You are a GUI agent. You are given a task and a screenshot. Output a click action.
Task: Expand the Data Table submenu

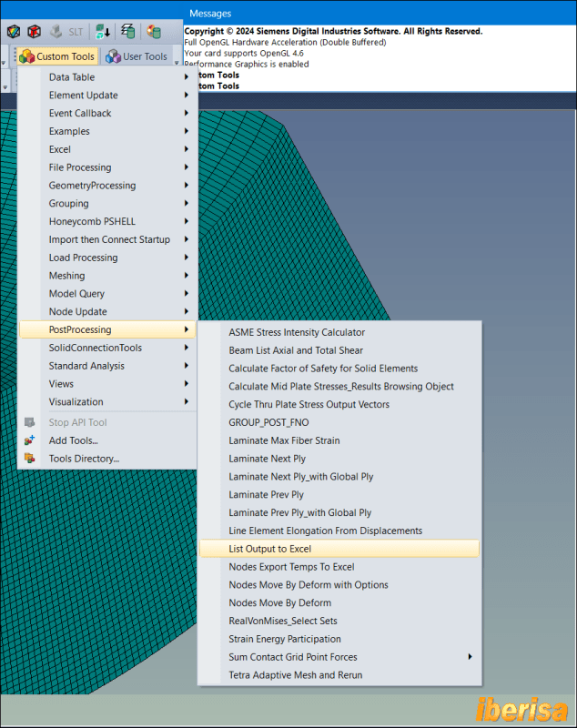(x=107, y=77)
